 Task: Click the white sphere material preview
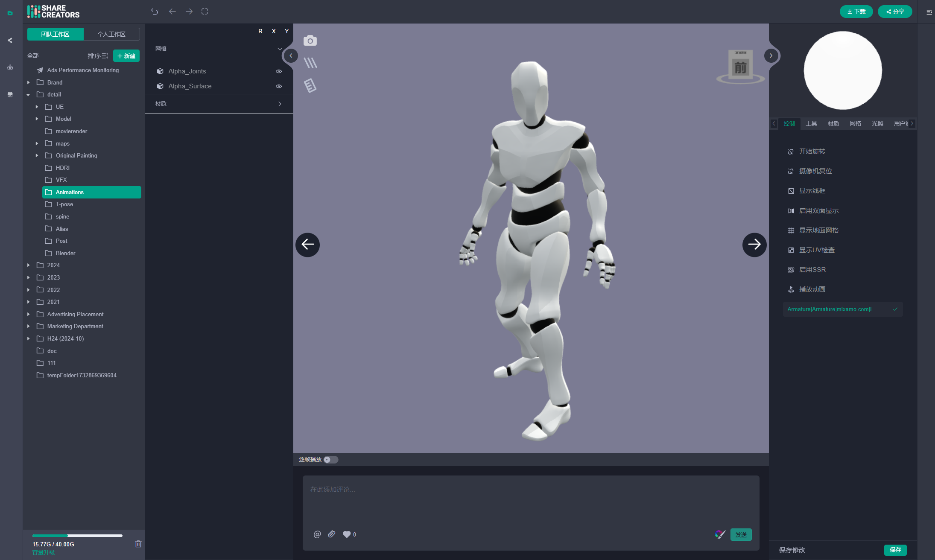843,70
